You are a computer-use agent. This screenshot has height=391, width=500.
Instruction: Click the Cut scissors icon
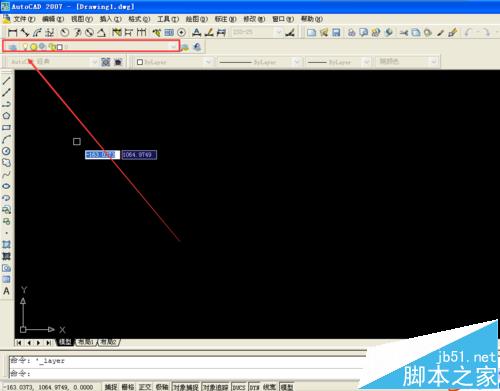404,32
